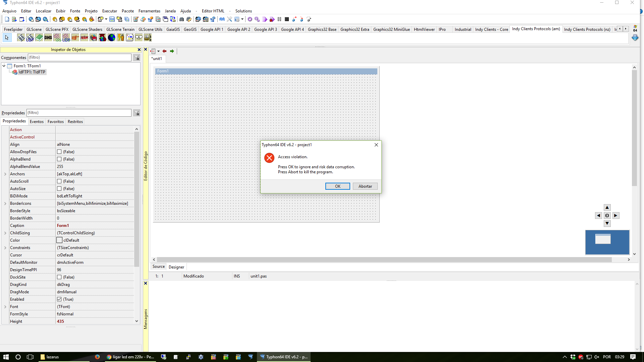This screenshot has height=362, width=644.
Task: Open the Indy Clients - Core palette tab
Action: (491, 29)
